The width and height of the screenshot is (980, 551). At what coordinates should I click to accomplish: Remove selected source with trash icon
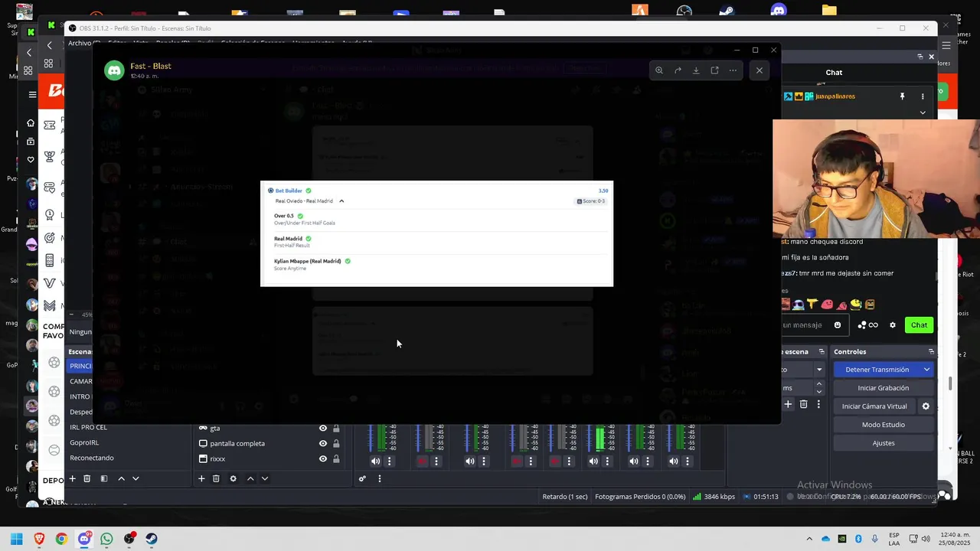pyautogui.click(x=216, y=479)
